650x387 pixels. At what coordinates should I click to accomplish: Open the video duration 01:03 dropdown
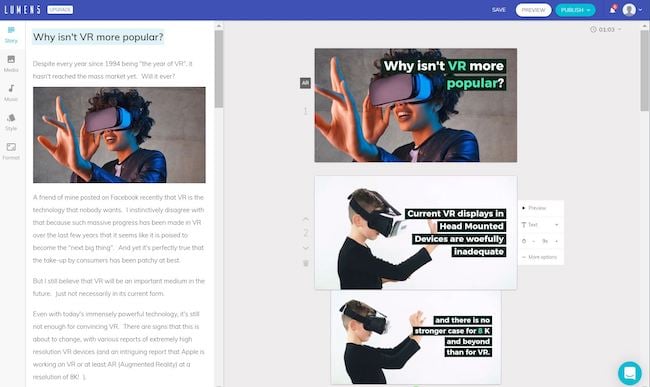[x=606, y=29]
